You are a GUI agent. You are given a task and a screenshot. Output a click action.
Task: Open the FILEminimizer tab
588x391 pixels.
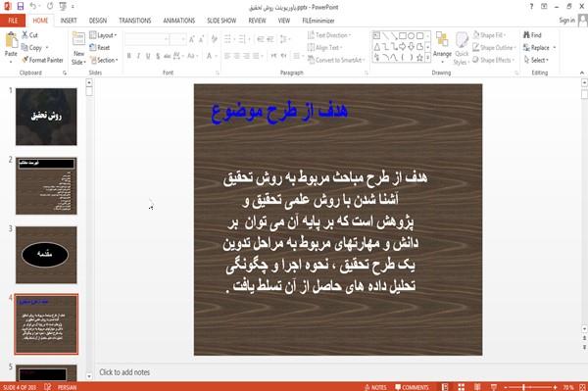(x=318, y=21)
